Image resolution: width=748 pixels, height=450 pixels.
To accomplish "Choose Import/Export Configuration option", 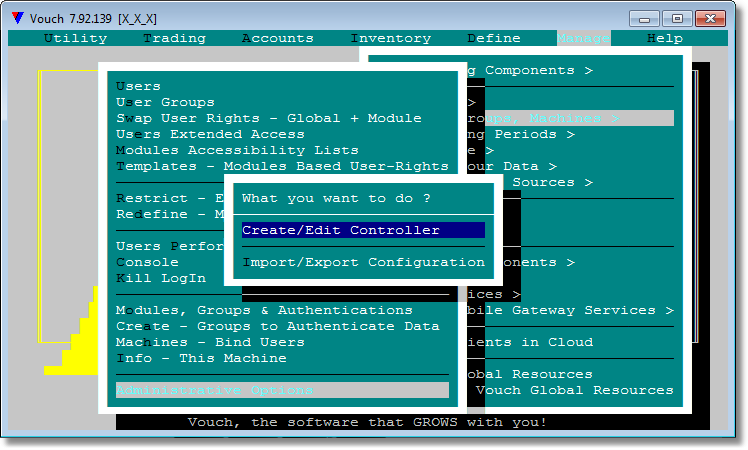I will point(363,262).
